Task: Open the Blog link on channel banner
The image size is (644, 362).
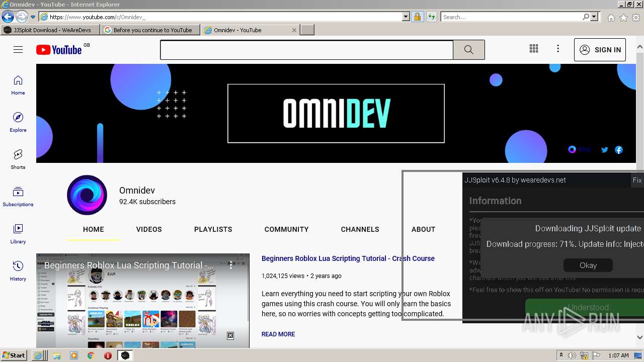Action: tap(579, 149)
